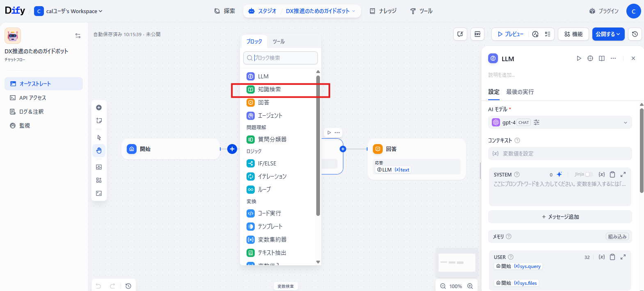644x291 pixels.
Task: Export image from canvas toolbar
Action: 99,167
